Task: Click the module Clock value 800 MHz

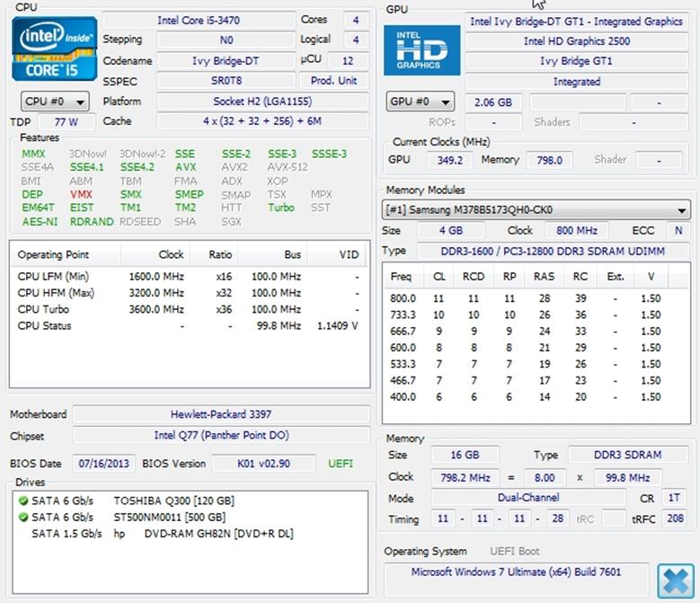Action: click(x=576, y=231)
